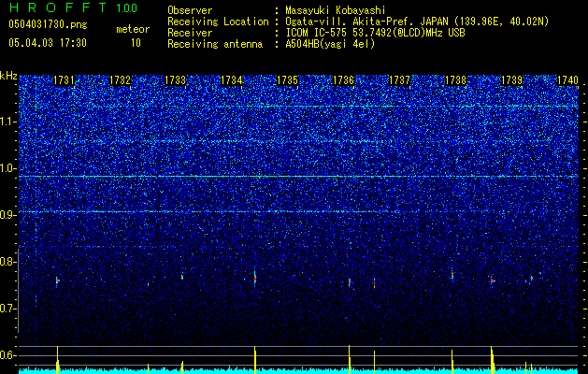Viewport: 588px width, 374px height.
Task: Click the kHz axis unit label
Action: (8, 76)
